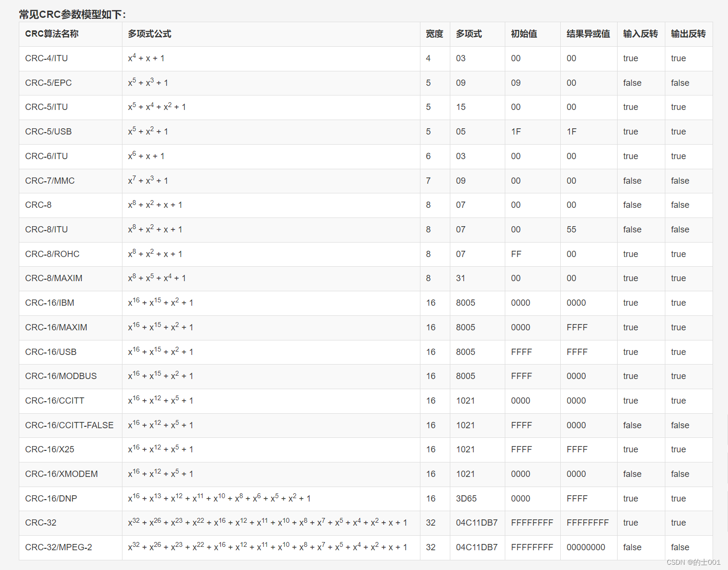The image size is (728, 570).
Task: Click 04C11DB7 in the CRC-32/MPEG-2 row
Action: tap(477, 547)
